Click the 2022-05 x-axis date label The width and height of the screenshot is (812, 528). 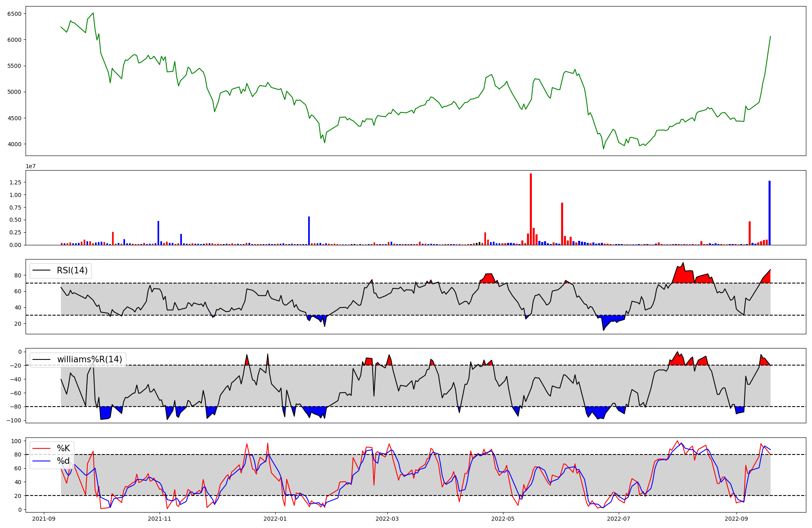tap(503, 519)
